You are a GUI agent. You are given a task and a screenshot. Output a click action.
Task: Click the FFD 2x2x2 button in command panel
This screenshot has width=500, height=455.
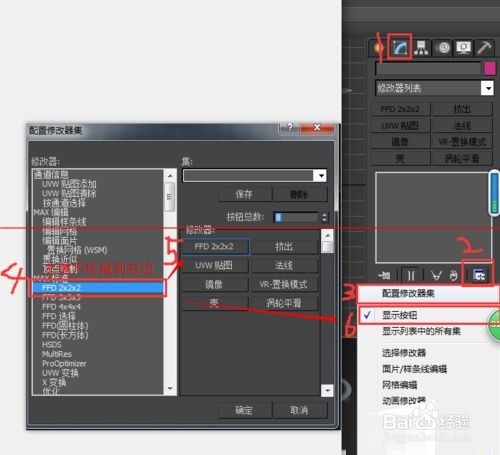(400, 109)
